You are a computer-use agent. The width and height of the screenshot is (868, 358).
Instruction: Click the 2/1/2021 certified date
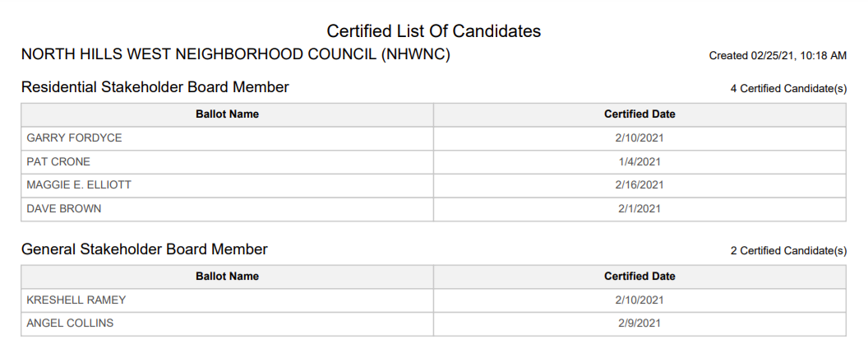pos(640,209)
